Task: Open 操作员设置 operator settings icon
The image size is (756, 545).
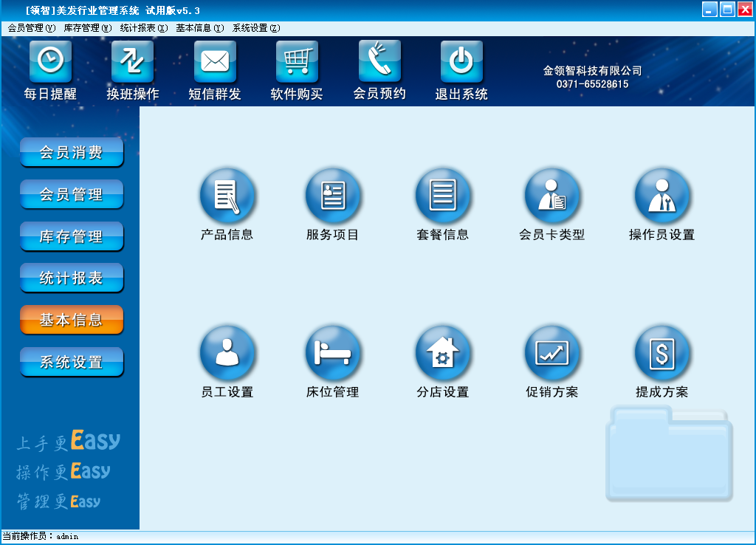Action: 661,196
